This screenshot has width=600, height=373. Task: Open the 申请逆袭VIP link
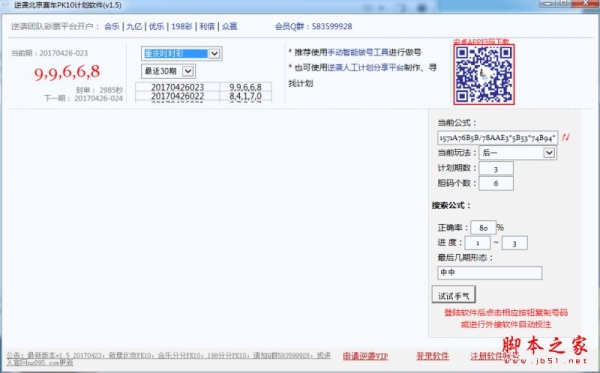[365, 356]
